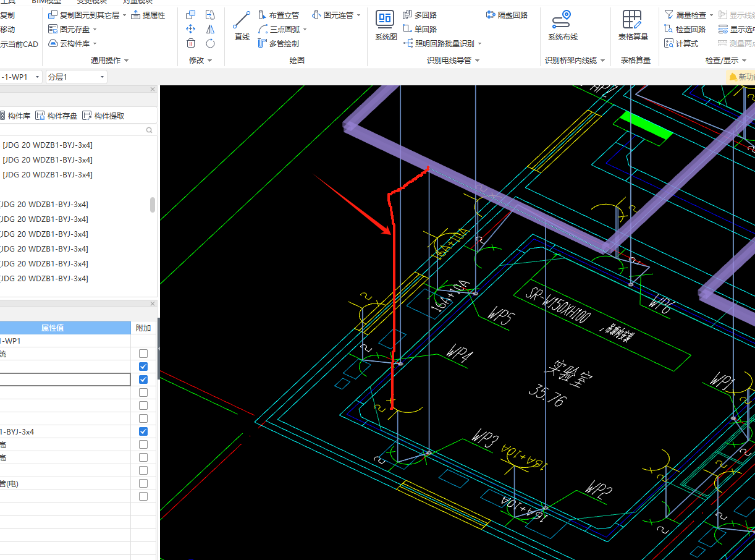Open the 漏量检查 dropdown arrow
Screen dimensions: 755x560
pyautogui.click(x=711, y=15)
